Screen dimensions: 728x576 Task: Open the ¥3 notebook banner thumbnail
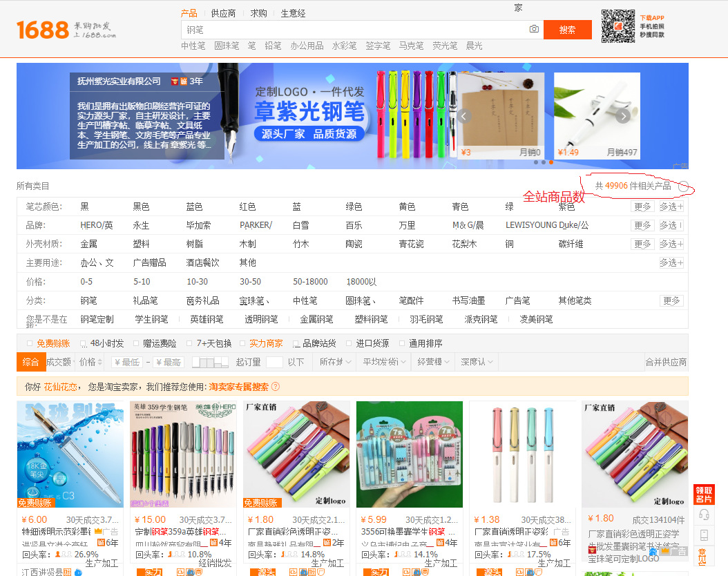[501, 116]
